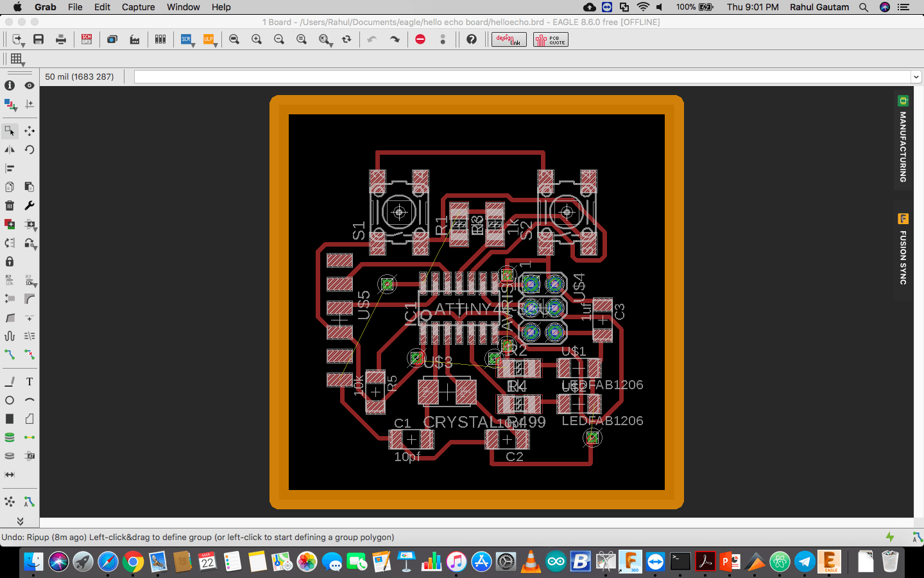Select the Move tool
This screenshot has width=924, height=578.
[x=30, y=131]
